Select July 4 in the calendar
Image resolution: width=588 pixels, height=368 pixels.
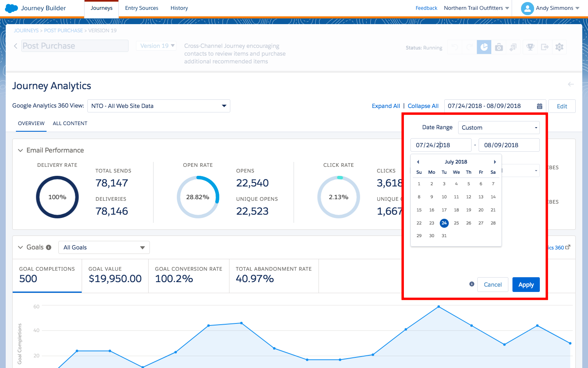(x=457, y=184)
